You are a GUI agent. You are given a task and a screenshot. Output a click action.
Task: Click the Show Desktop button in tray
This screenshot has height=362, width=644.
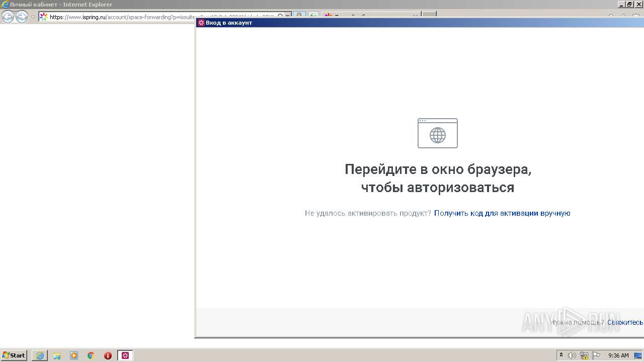tap(638, 355)
